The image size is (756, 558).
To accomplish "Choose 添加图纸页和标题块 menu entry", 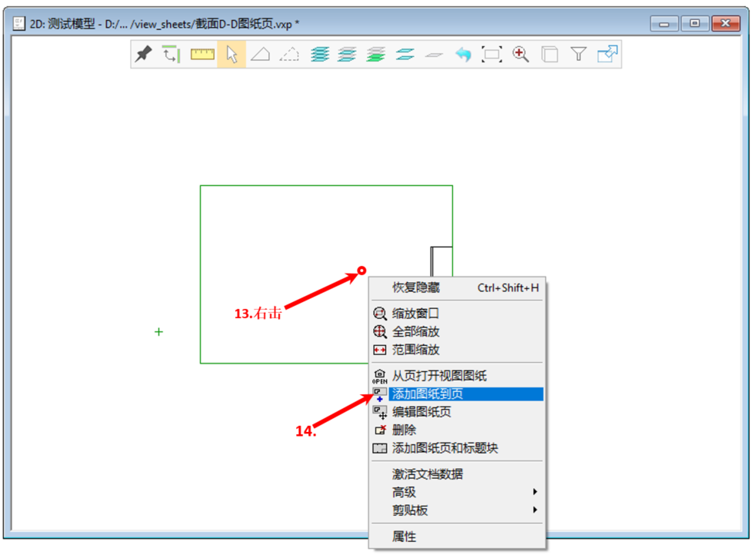I will [457, 448].
